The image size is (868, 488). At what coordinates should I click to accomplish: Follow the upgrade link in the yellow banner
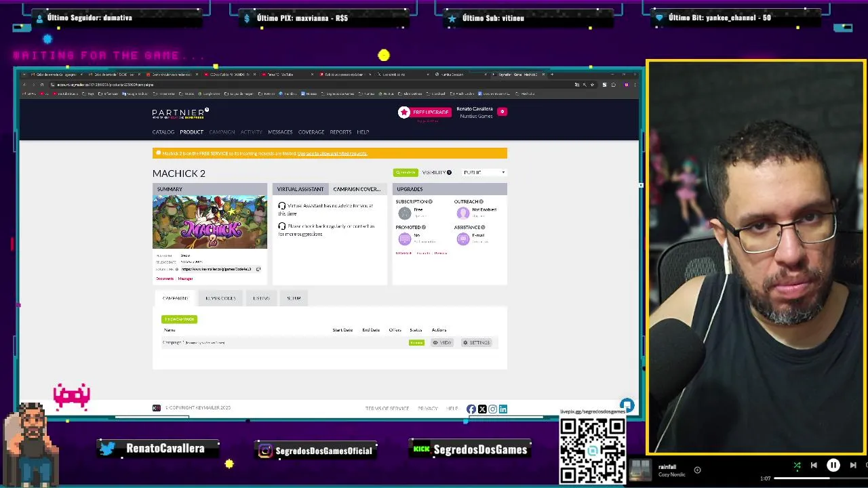point(332,153)
